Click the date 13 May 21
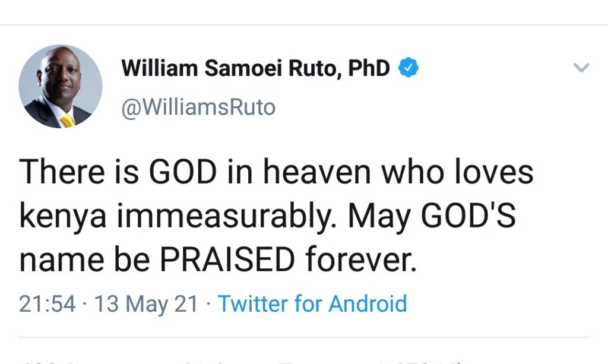608x364 pixels. click(x=146, y=304)
